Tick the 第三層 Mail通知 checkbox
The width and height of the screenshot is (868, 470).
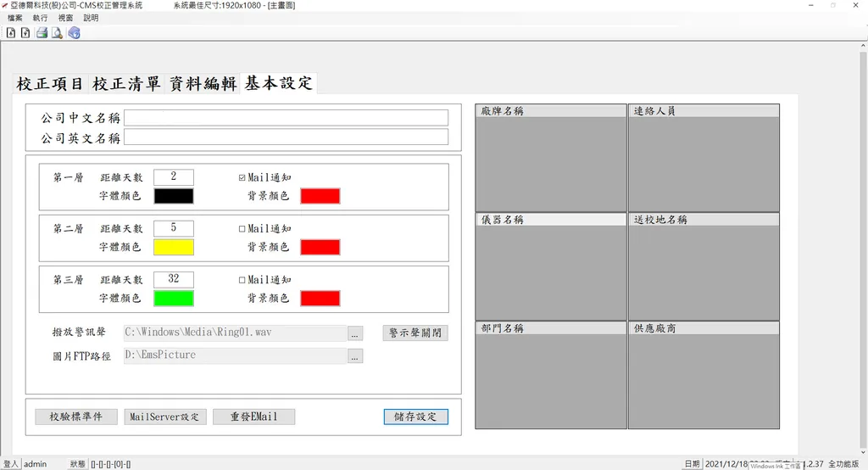[x=242, y=280]
